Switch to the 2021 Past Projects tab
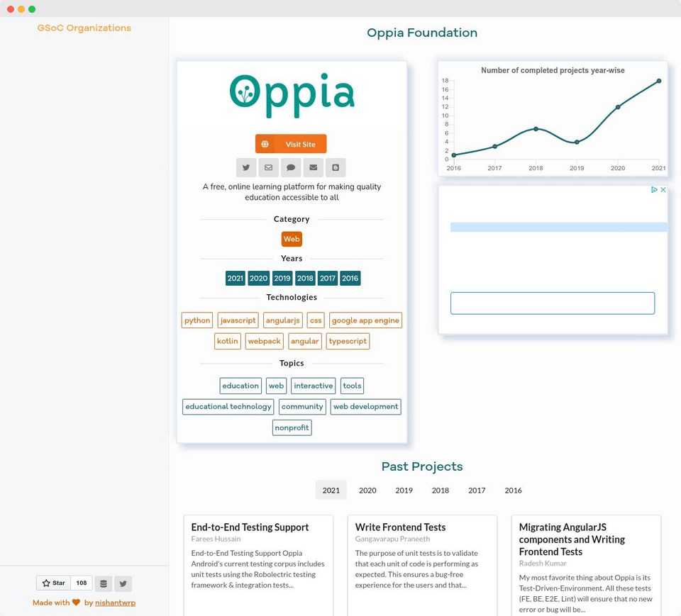Image resolution: width=681 pixels, height=616 pixels. [331, 490]
